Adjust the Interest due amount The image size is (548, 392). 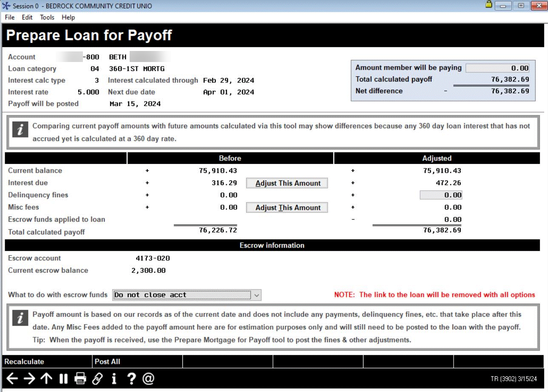click(288, 183)
